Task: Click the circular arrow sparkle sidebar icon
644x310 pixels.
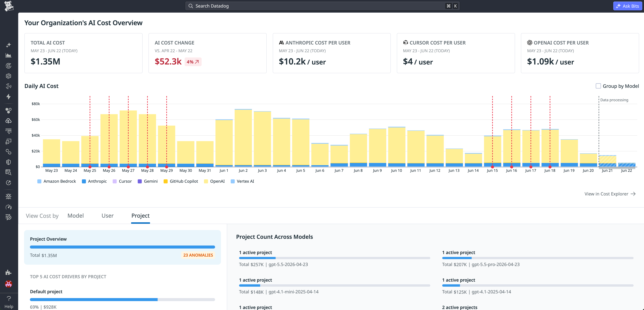Action: pyautogui.click(x=9, y=183)
